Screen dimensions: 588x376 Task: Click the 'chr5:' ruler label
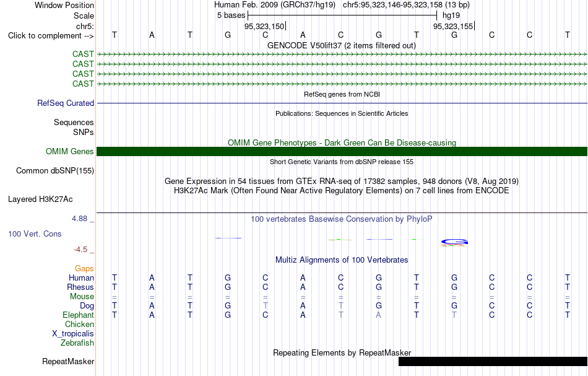point(85,26)
